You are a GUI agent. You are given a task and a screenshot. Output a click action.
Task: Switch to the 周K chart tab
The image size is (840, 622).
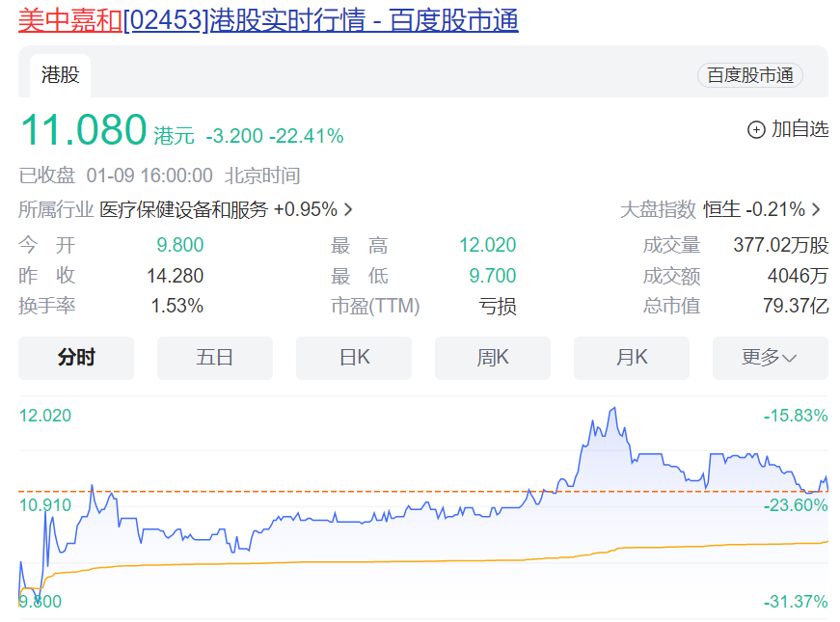click(x=492, y=358)
